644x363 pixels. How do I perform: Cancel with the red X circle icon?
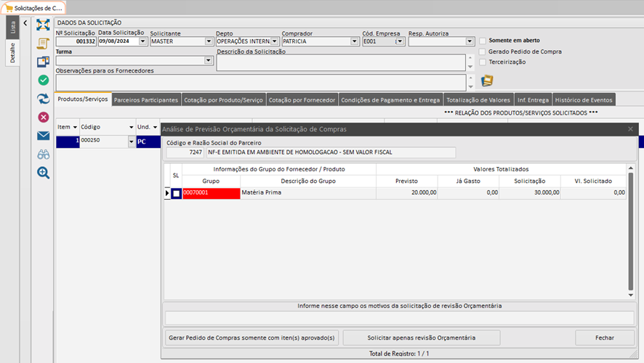click(43, 118)
